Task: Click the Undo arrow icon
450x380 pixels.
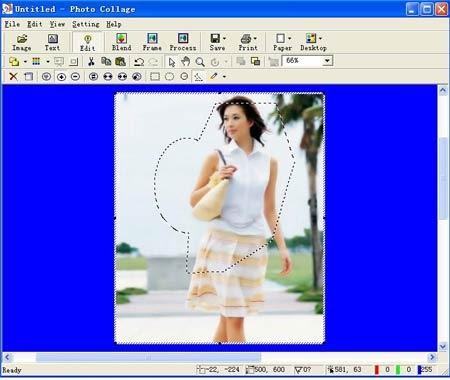Action: coord(139,62)
